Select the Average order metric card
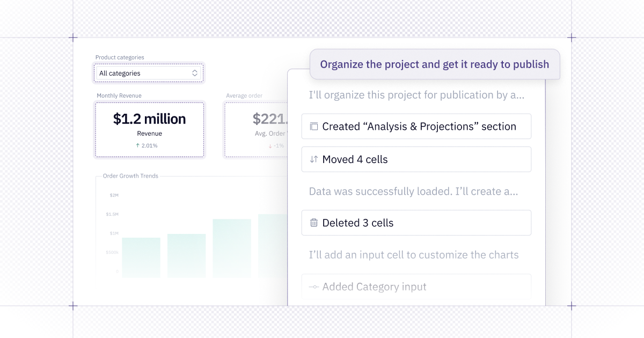Screen dimensions: 644x338 pos(256,129)
